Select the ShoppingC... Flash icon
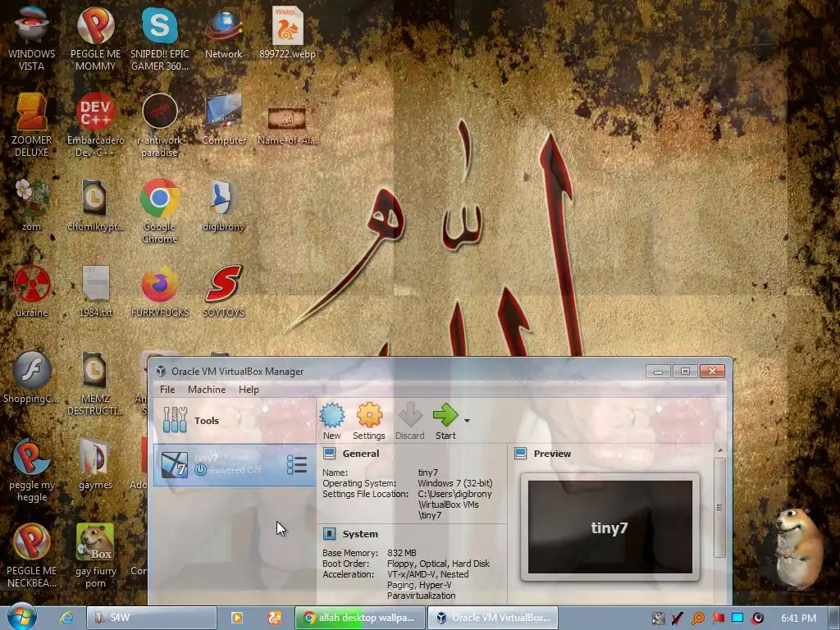 (x=32, y=377)
